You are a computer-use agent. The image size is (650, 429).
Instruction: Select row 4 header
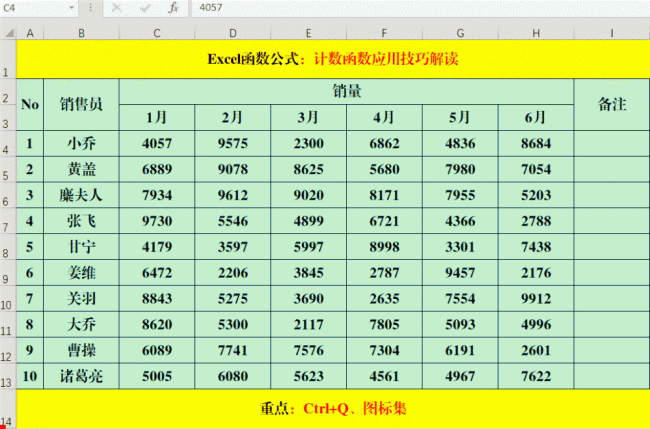[8, 143]
